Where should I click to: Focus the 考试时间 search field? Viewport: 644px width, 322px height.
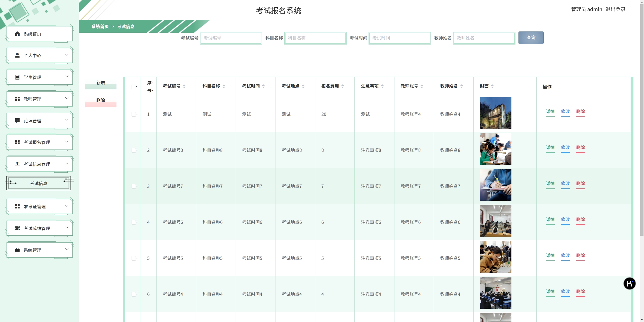[x=399, y=38]
